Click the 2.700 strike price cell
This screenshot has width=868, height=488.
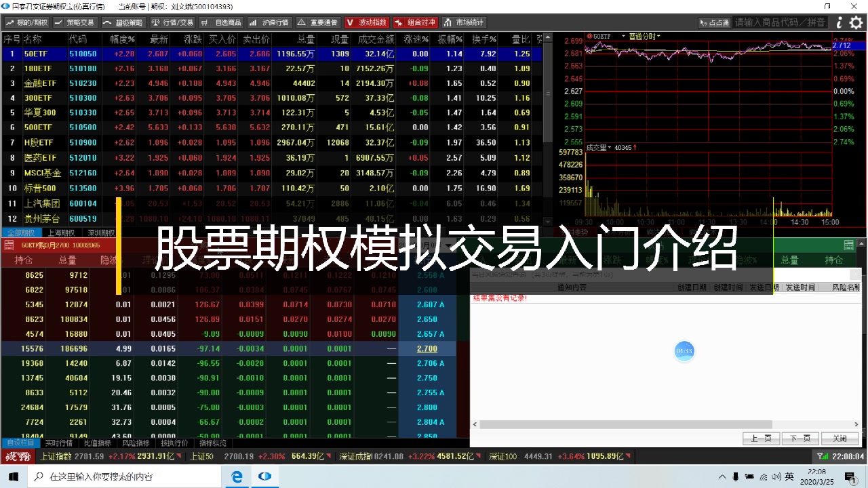click(x=427, y=348)
